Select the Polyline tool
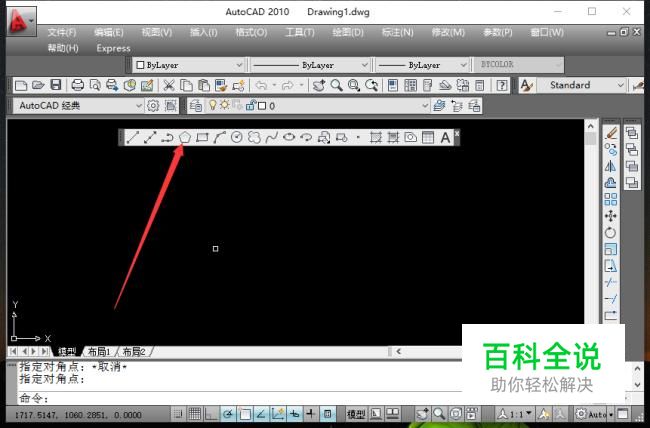 167,137
